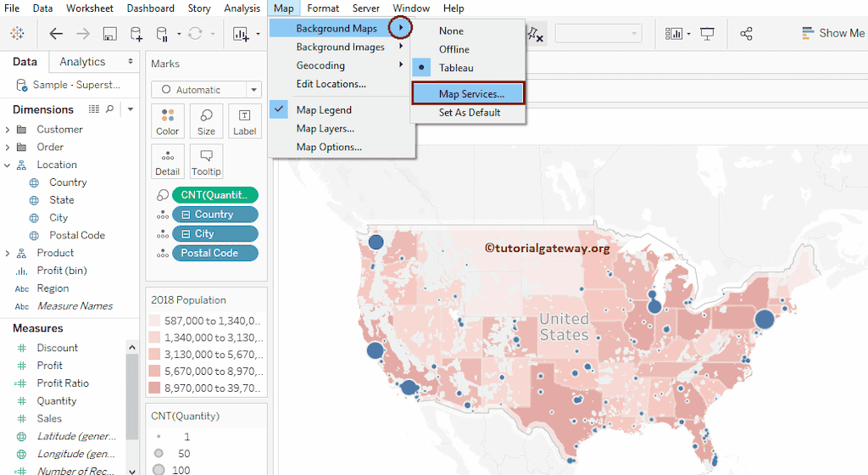Switch to the Data tab
The width and height of the screenshot is (868, 475).
[x=25, y=61]
